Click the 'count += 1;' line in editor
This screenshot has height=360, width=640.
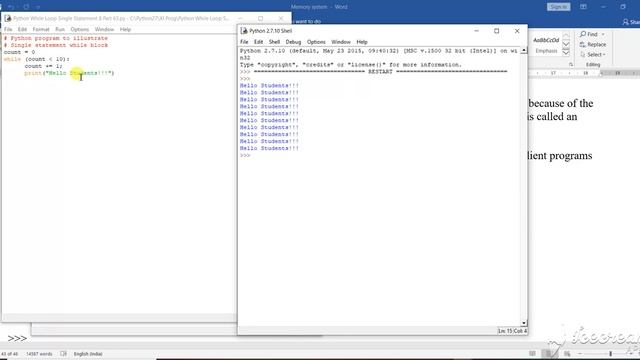click(x=44, y=66)
